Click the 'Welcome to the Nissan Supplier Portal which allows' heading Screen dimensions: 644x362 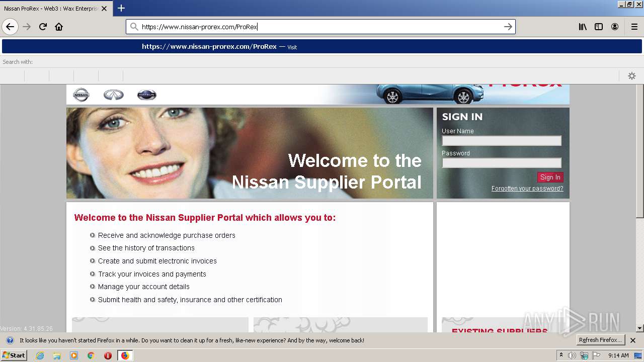(205, 218)
